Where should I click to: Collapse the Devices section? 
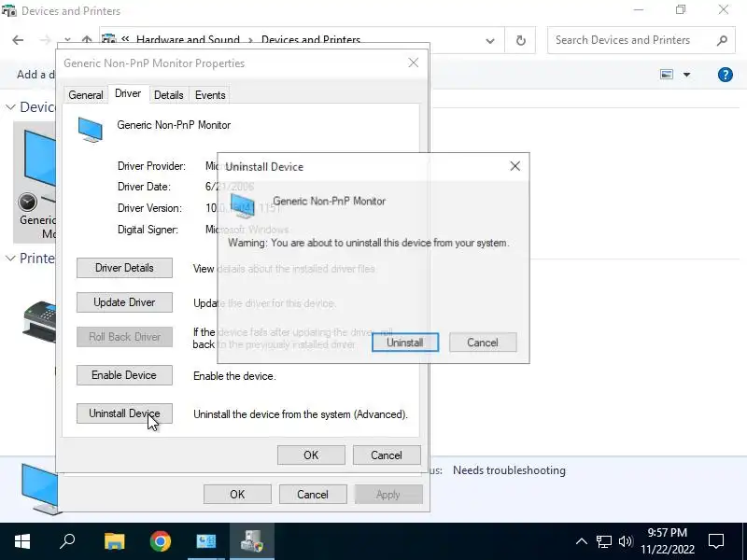point(10,107)
